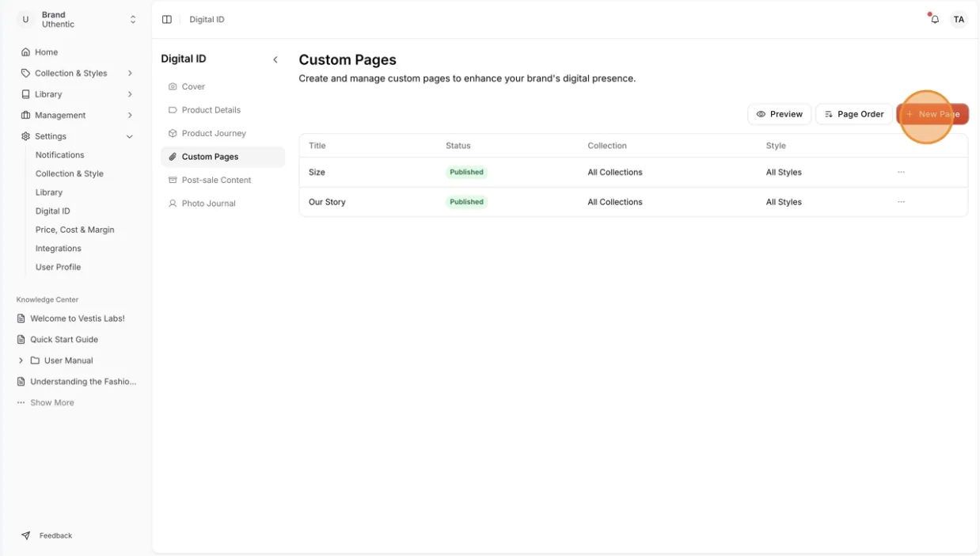Click the Quick Start Guide document icon
Screen dimensions: 980x556
coord(21,339)
